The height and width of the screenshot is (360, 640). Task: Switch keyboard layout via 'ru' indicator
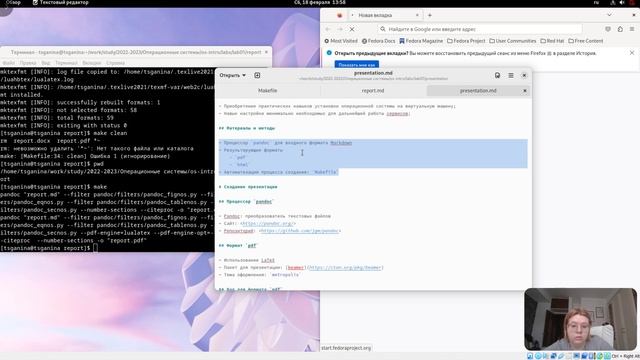point(596,2)
